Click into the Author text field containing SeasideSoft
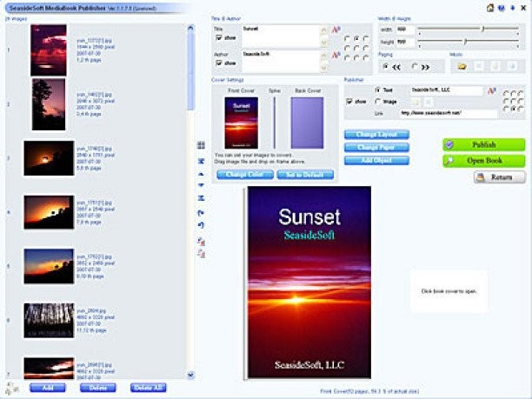The image size is (532, 399). (281, 62)
